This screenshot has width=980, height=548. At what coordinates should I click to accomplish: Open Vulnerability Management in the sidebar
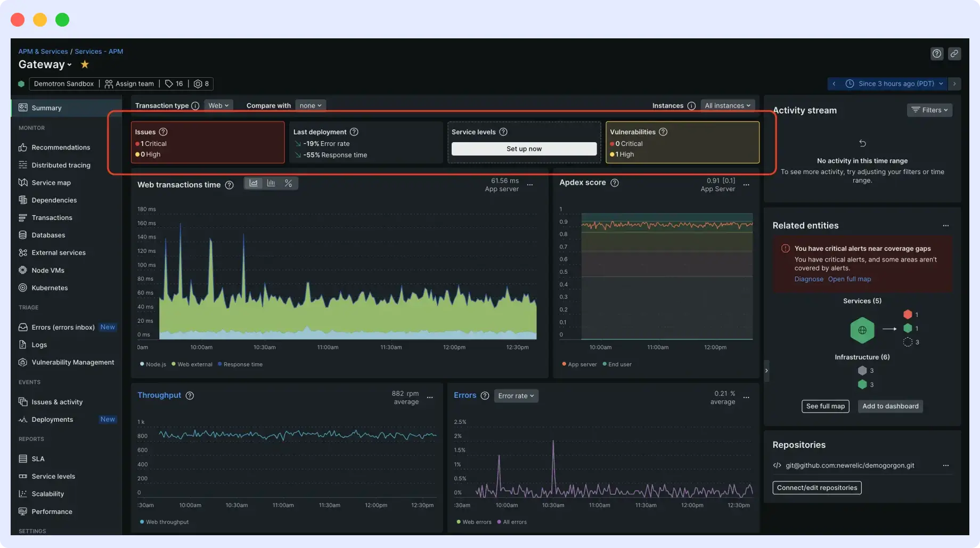(x=73, y=362)
